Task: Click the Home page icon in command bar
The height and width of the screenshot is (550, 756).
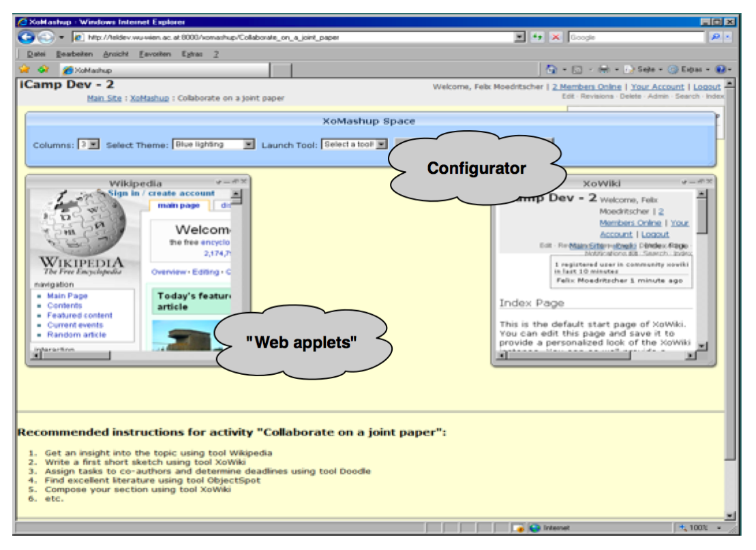Action: 551,70
